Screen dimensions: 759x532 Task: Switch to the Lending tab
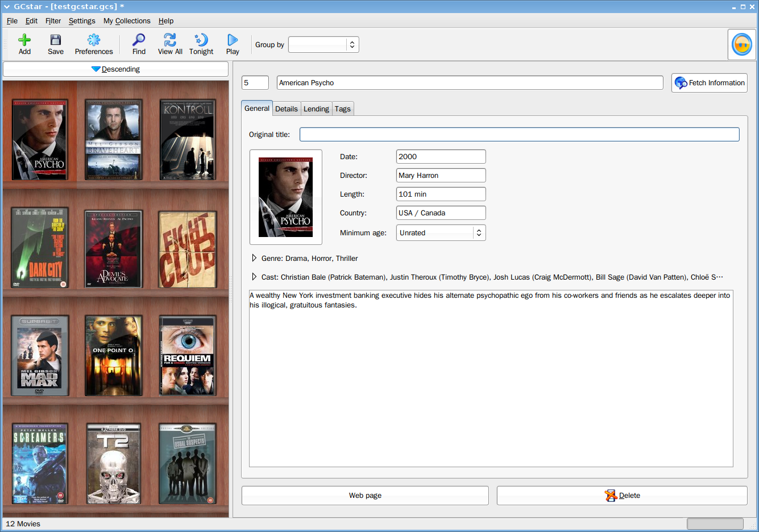click(x=316, y=109)
